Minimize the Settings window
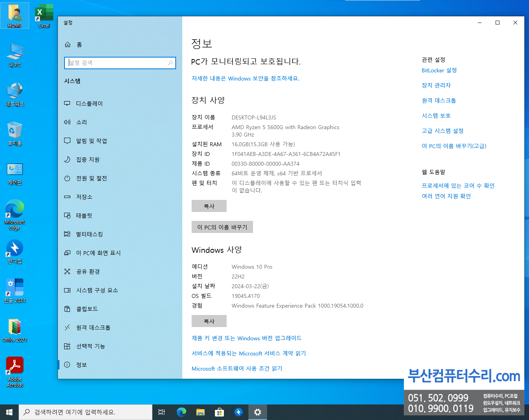This screenshot has width=529, height=420. [480, 23]
